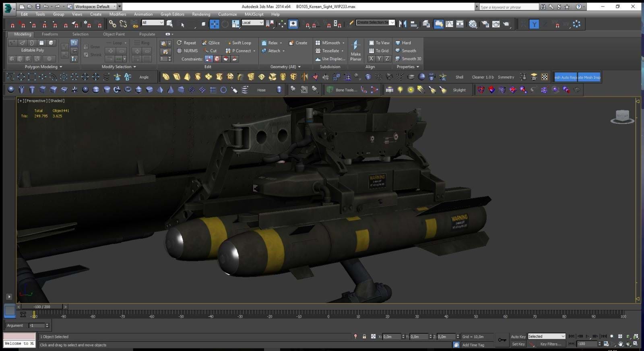
Task: Click Key Filters button
Action: [x=550, y=344]
